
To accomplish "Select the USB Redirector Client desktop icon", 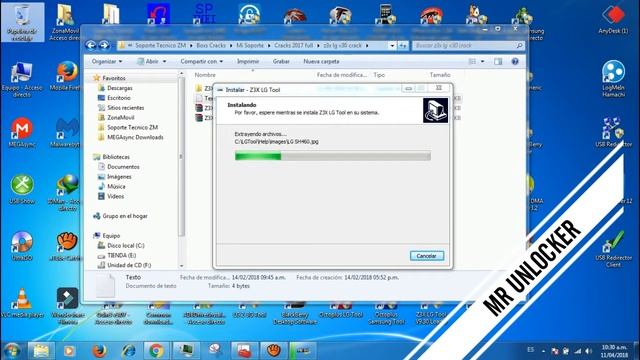I will pos(613,249).
